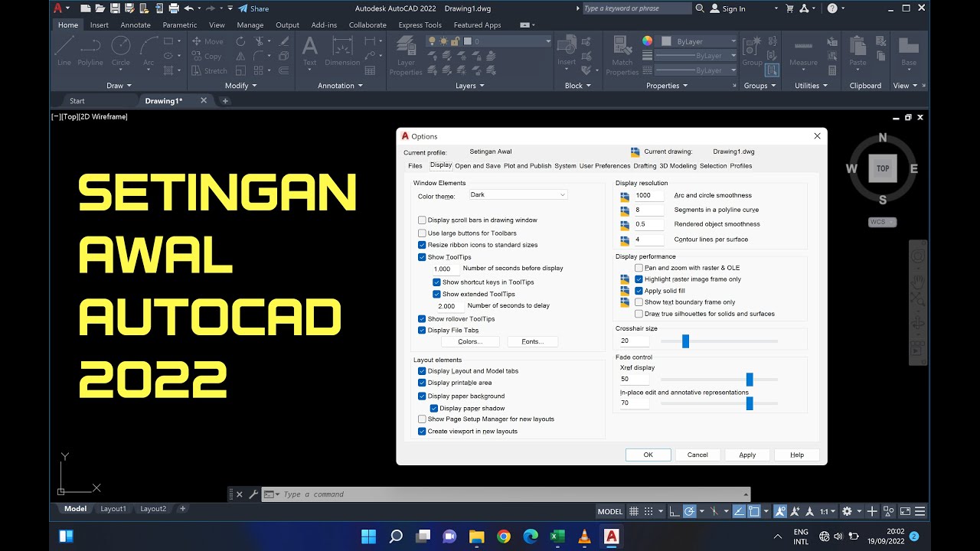Uncheck Display Layout and Model tabs
The width and height of the screenshot is (980, 551).
[x=422, y=371]
